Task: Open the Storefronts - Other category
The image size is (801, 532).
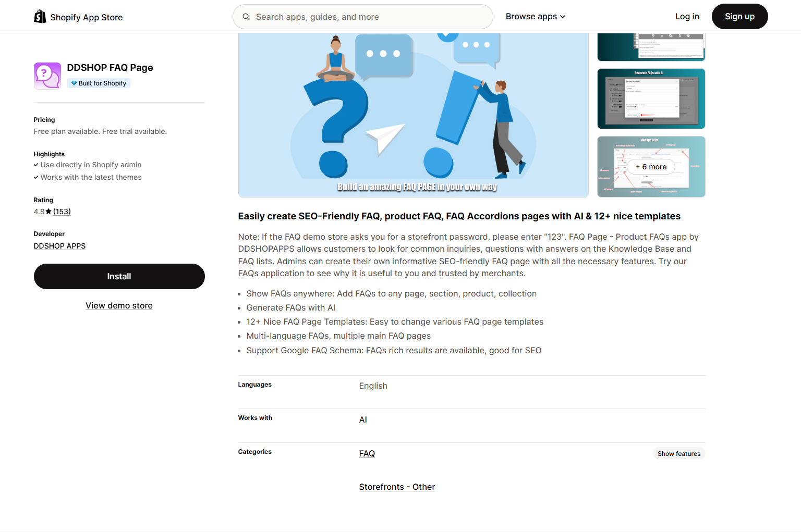Action: click(x=397, y=487)
